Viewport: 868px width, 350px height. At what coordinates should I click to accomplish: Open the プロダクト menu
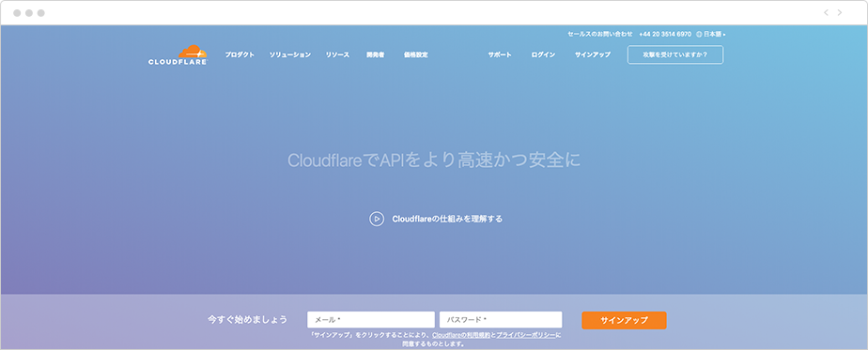tap(240, 54)
